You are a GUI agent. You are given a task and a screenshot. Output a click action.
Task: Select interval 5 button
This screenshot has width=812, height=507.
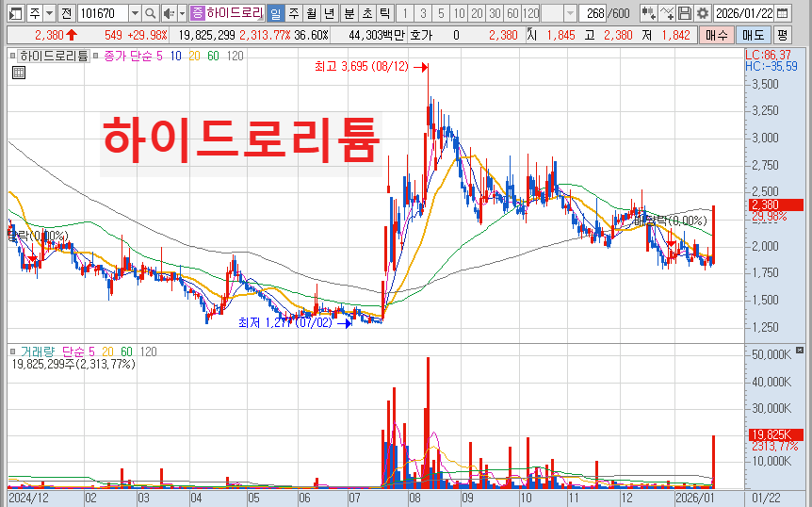[x=441, y=13]
